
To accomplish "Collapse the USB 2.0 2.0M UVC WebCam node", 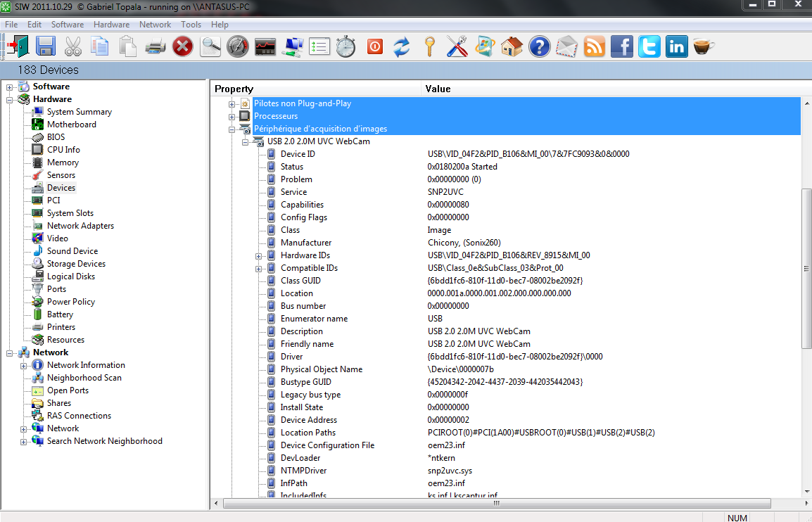I will (246, 141).
